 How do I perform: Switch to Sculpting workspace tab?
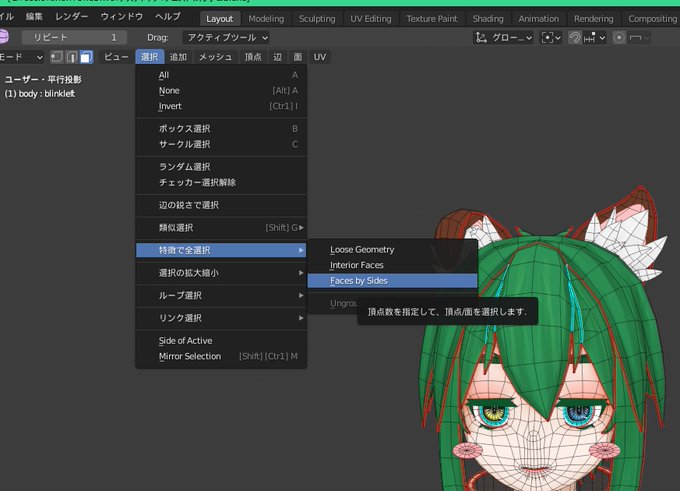click(x=317, y=19)
